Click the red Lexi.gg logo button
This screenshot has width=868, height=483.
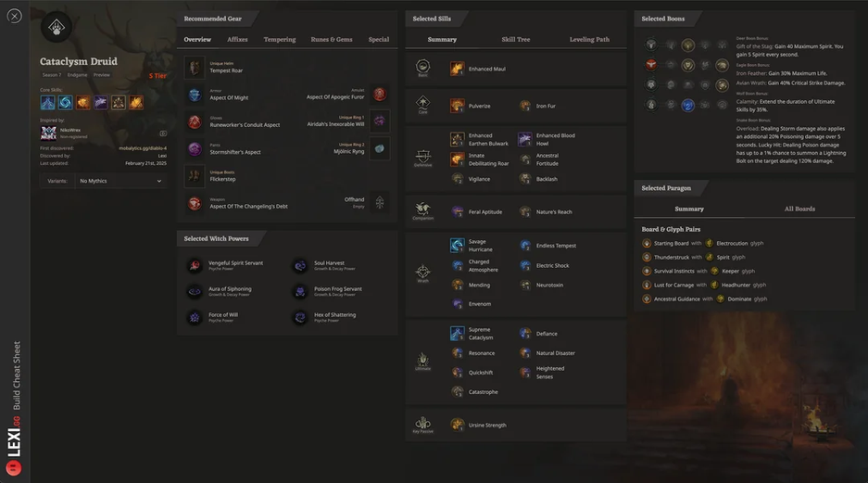[14, 468]
